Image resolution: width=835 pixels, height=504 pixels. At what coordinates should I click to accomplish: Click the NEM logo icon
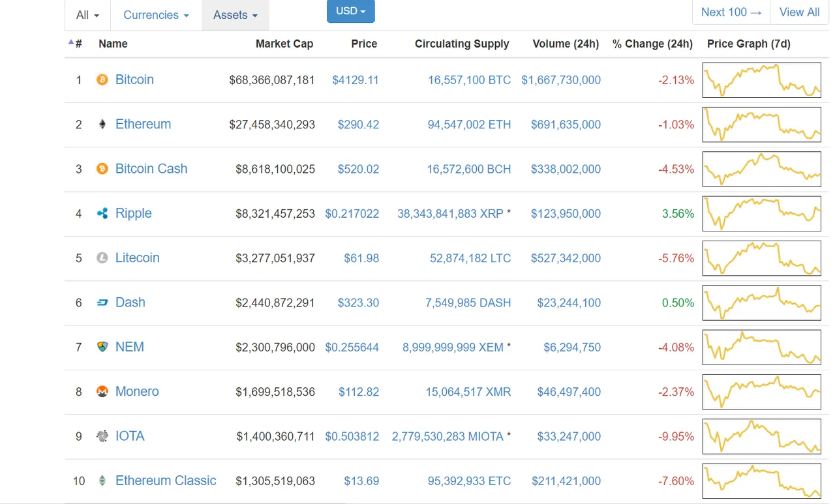(102, 347)
